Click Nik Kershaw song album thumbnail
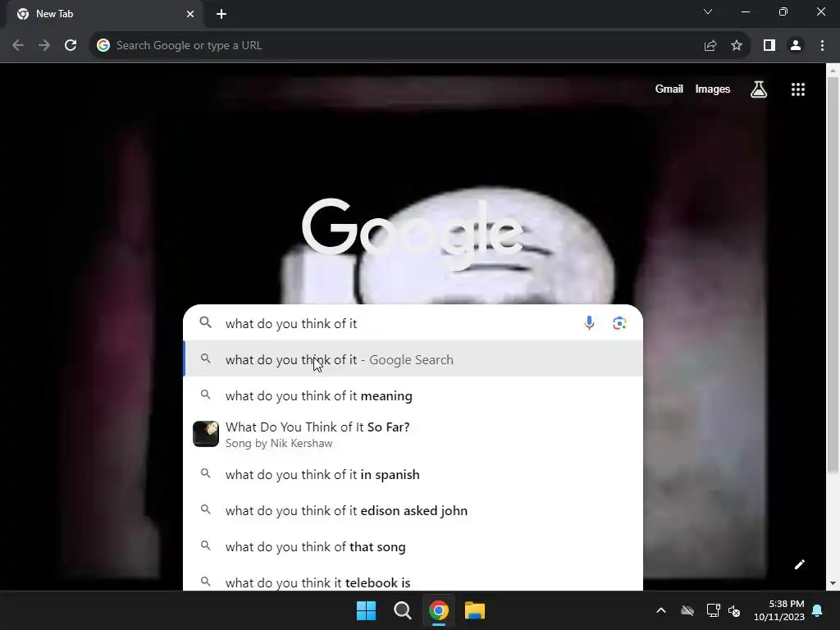 click(206, 434)
